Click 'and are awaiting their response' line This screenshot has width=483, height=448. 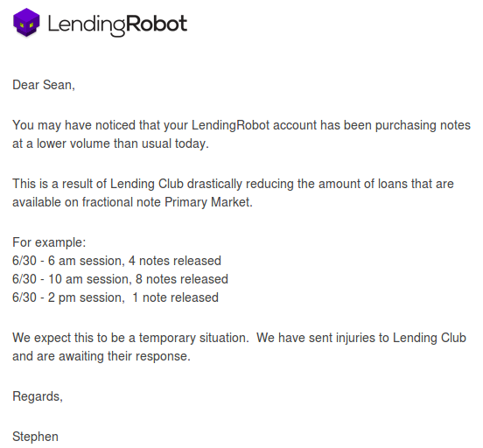(101, 356)
